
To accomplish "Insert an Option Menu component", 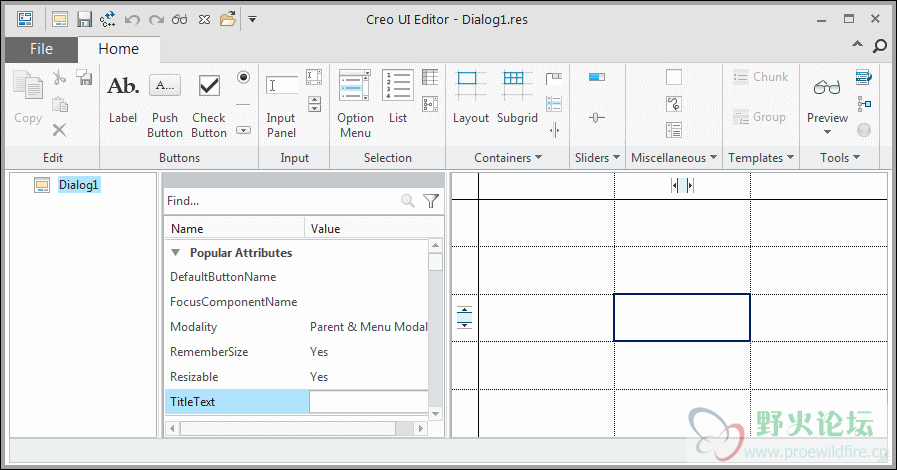I will pyautogui.click(x=355, y=105).
